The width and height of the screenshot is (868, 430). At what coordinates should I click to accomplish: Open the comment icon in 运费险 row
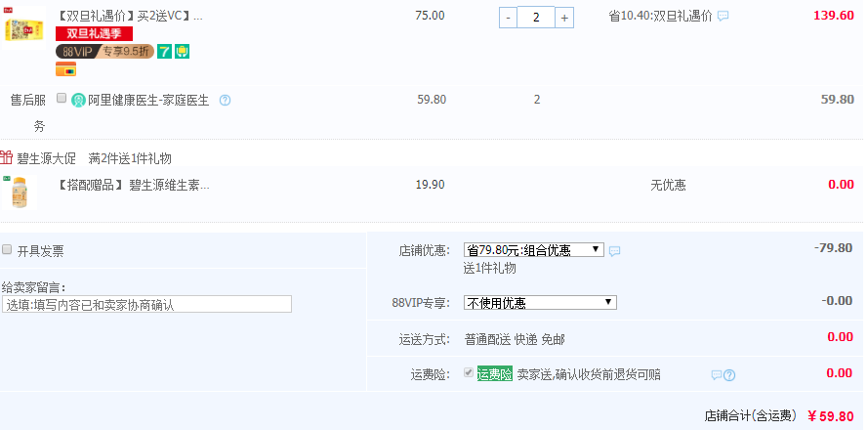click(717, 375)
